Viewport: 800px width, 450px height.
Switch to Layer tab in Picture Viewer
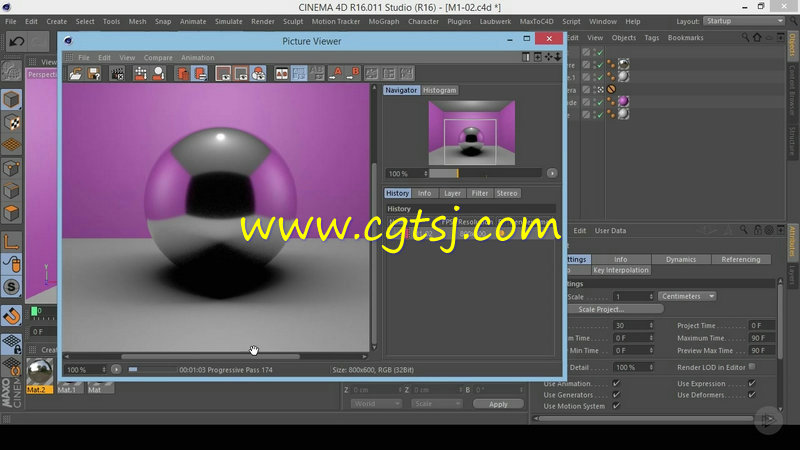pos(452,193)
